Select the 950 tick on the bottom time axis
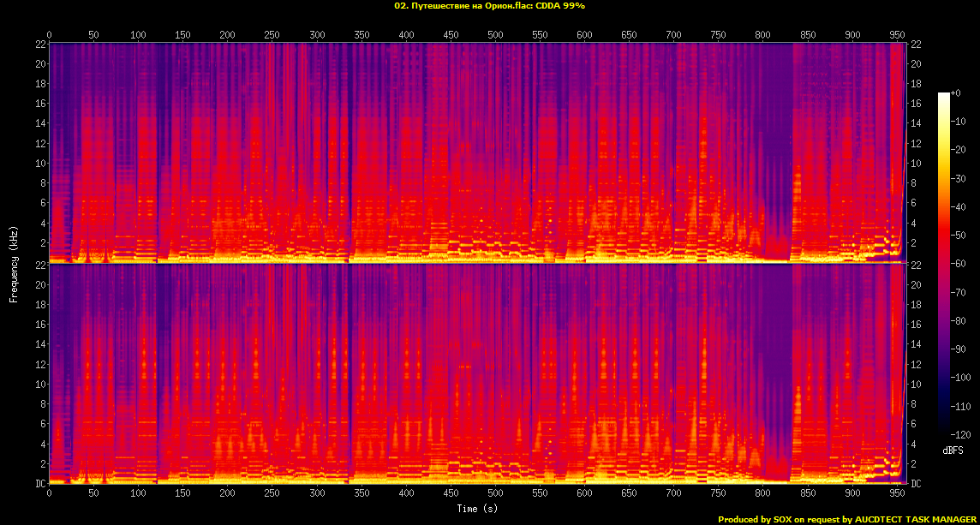 pos(897,494)
